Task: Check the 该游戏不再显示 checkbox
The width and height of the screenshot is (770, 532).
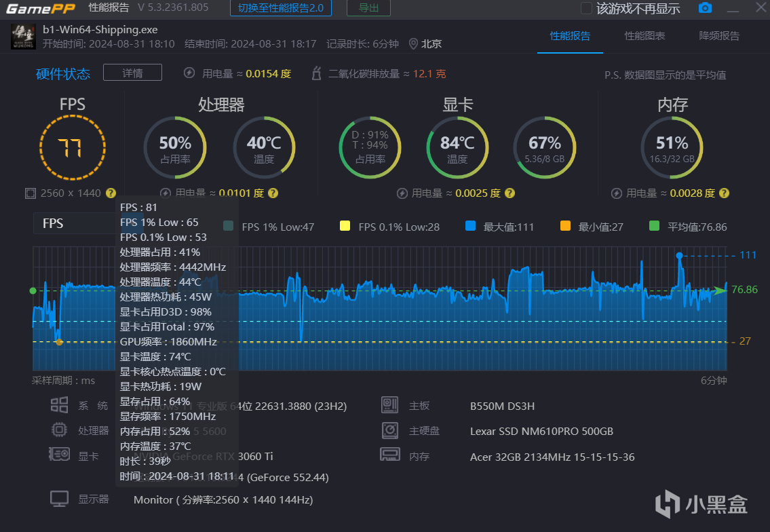Action: [x=586, y=8]
